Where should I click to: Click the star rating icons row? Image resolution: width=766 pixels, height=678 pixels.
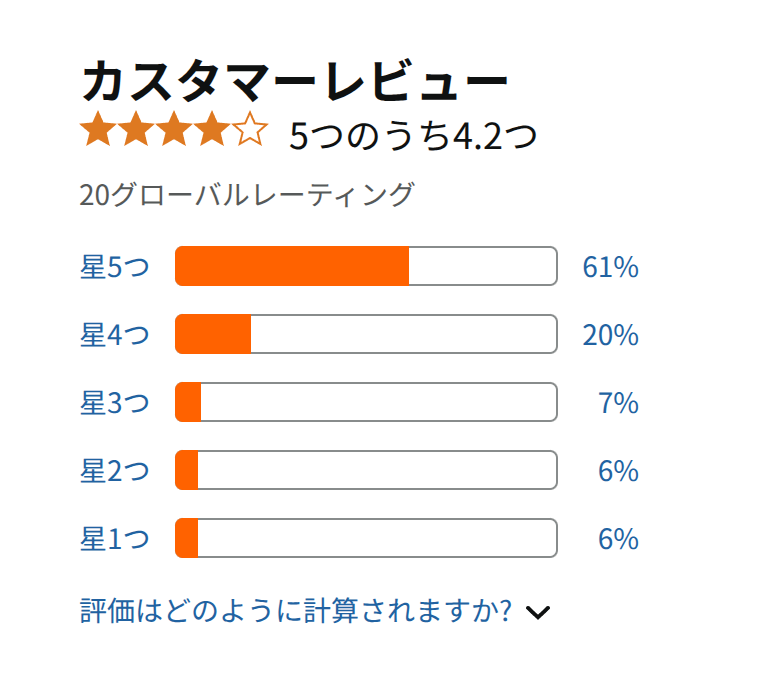point(174,129)
